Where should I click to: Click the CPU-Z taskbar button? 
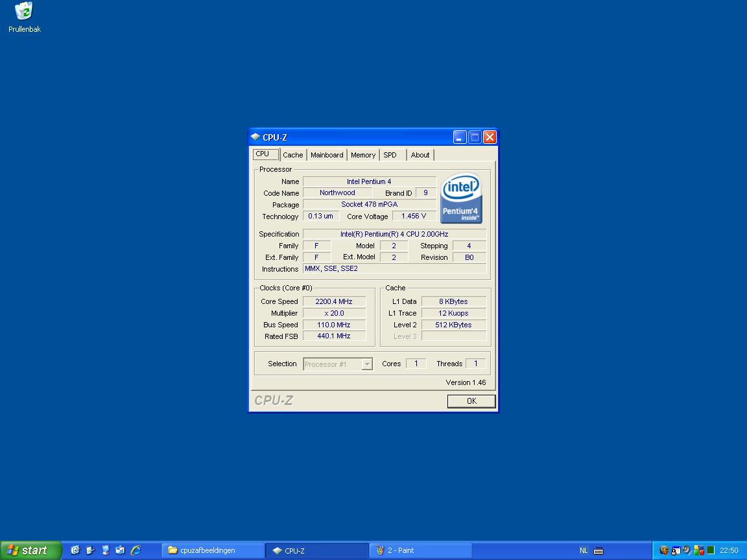(317, 550)
